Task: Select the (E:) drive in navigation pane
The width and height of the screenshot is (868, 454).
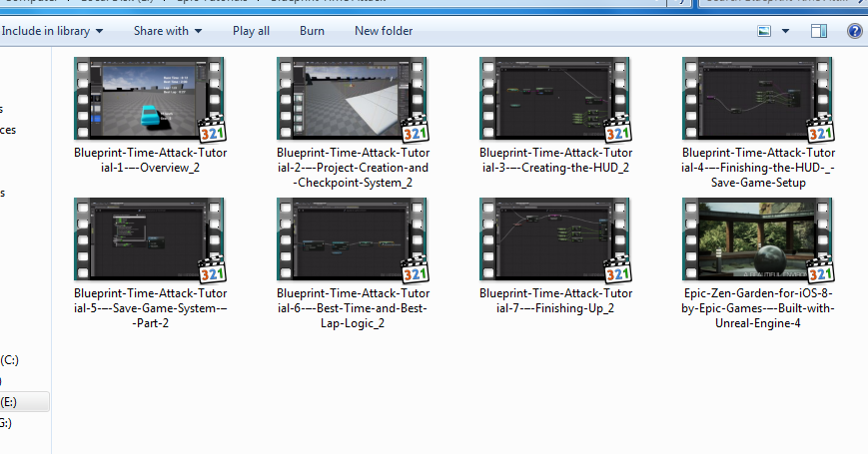Action: (x=24, y=402)
